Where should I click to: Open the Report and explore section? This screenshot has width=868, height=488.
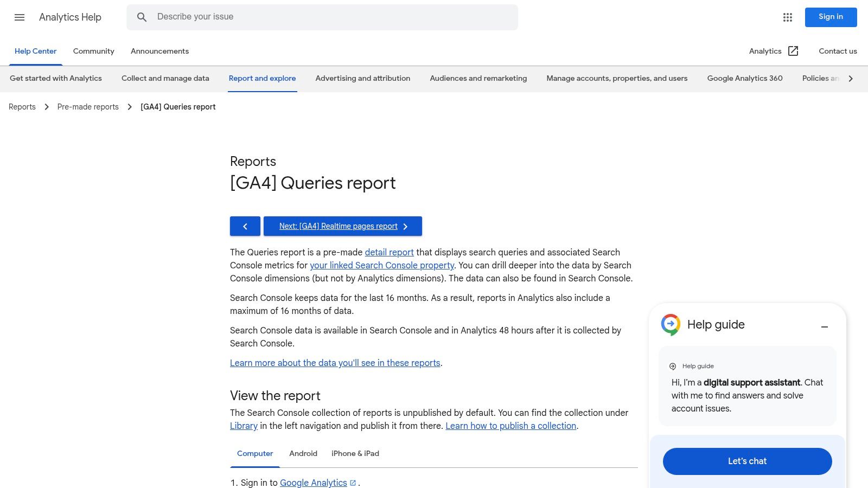point(262,78)
